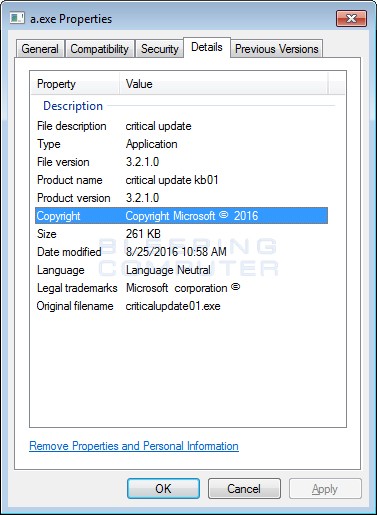The height and width of the screenshot is (515, 377).
Task: Click the value 'Microsoft corporation'
Action: coord(183,288)
